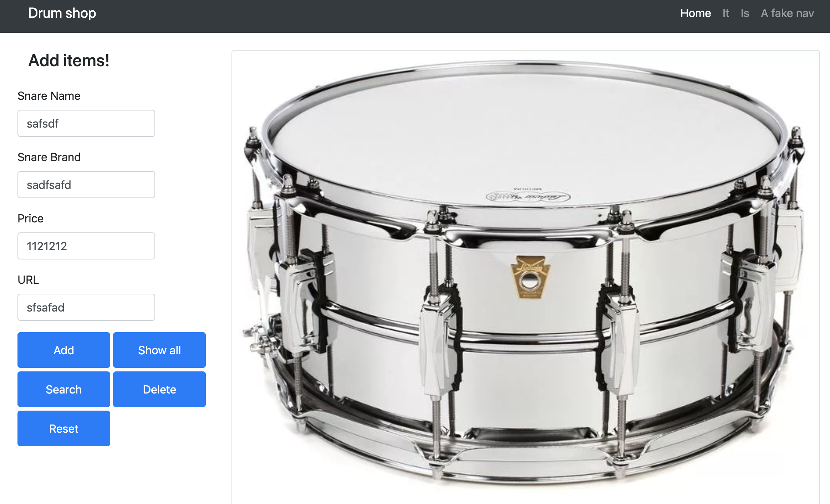
Task: Click the Add button
Action: coord(64,350)
